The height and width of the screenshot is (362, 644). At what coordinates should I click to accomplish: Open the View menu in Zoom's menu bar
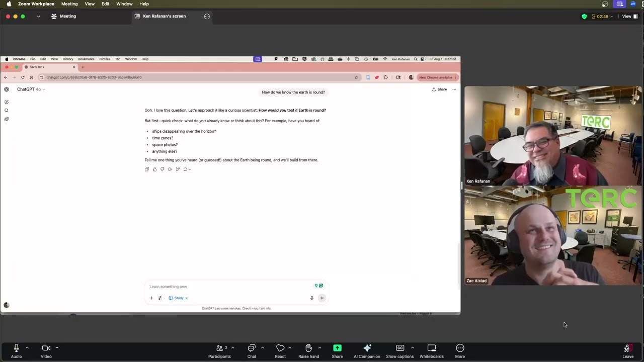click(90, 4)
